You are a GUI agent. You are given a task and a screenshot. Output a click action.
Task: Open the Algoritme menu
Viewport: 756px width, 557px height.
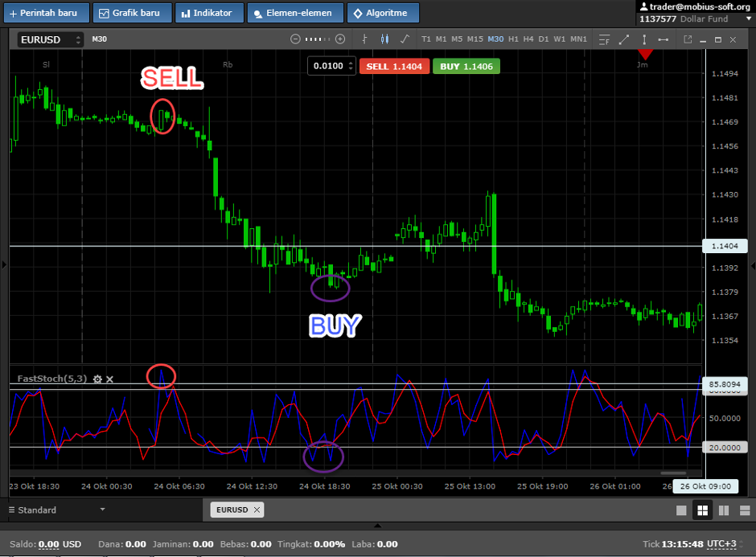[383, 13]
